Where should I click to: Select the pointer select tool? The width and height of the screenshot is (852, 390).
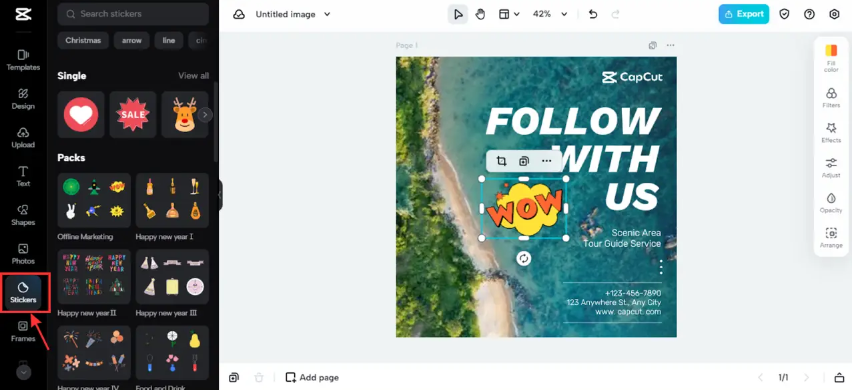458,15
